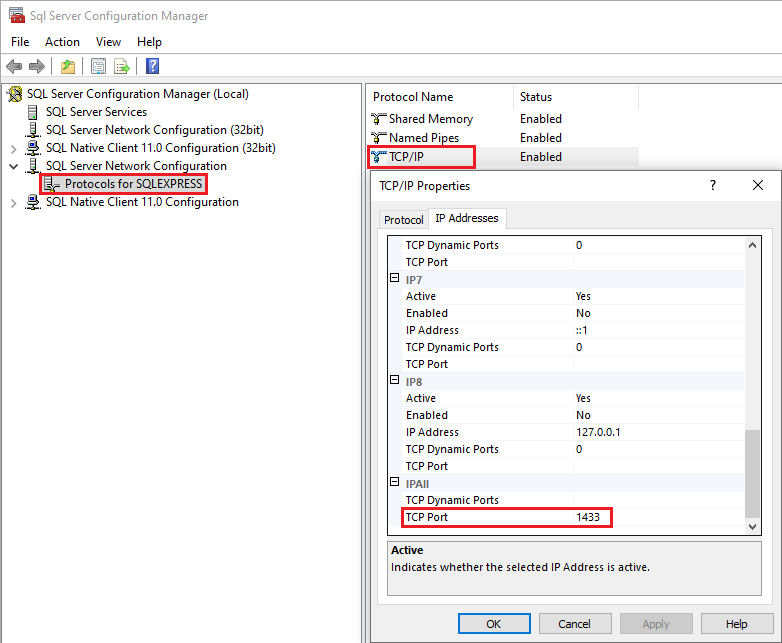Select the Protocols for SQLEXPRESS item
Screen dimensions: 782x643
pyautogui.click(x=133, y=184)
